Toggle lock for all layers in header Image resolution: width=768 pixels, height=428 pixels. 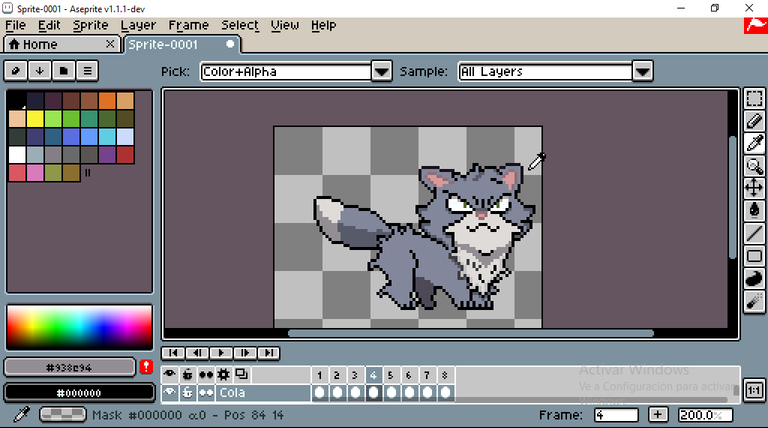[x=188, y=375]
